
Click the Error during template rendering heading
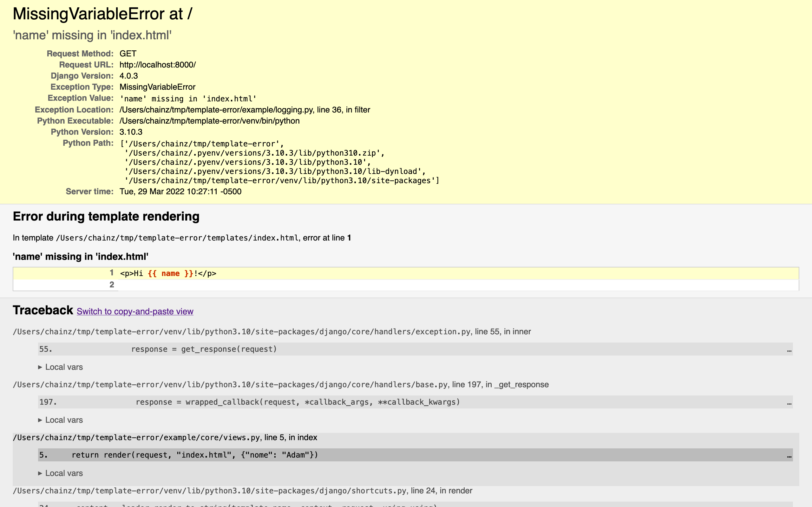pos(106,217)
